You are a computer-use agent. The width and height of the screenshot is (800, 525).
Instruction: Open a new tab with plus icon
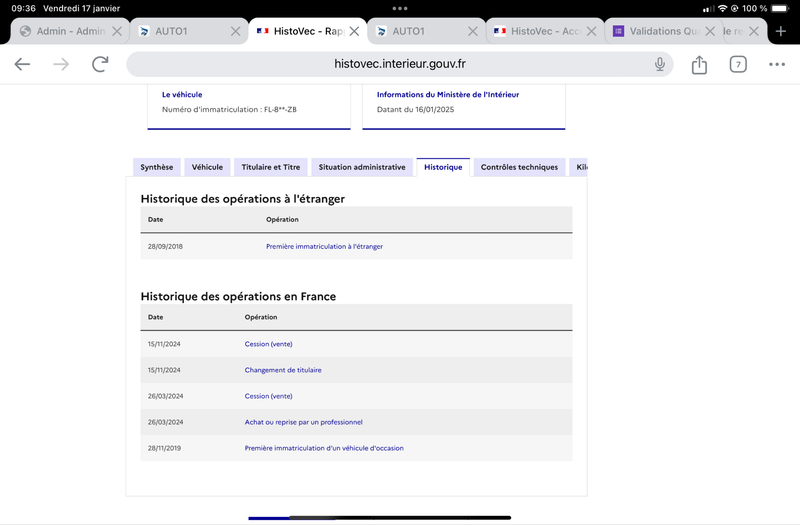781,31
